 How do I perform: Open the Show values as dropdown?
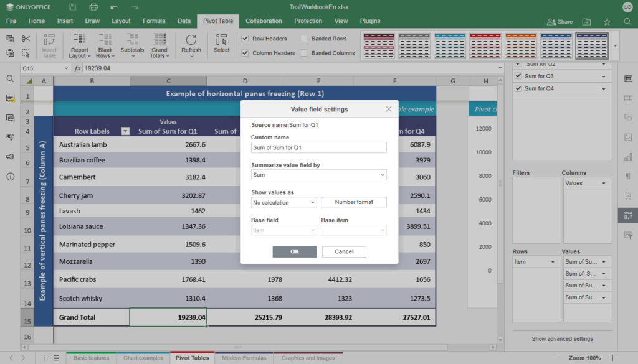coord(283,202)
